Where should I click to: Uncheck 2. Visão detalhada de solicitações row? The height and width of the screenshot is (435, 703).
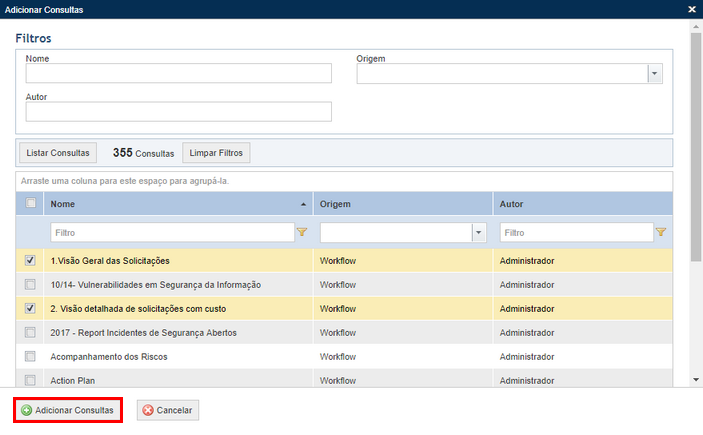coord(30,308)
